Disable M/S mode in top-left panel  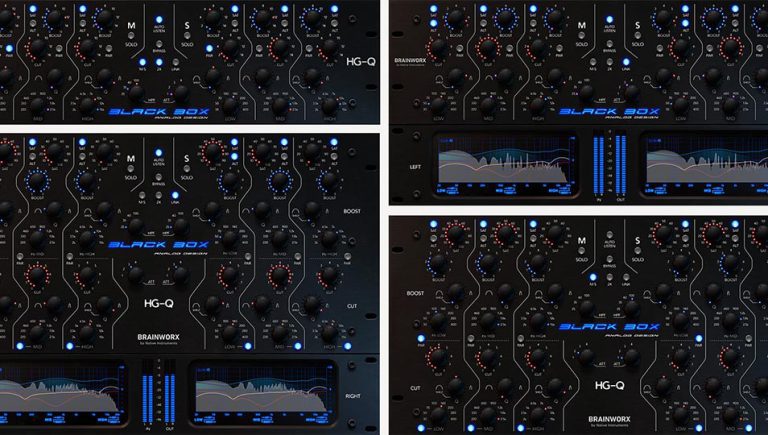[142, 62]
